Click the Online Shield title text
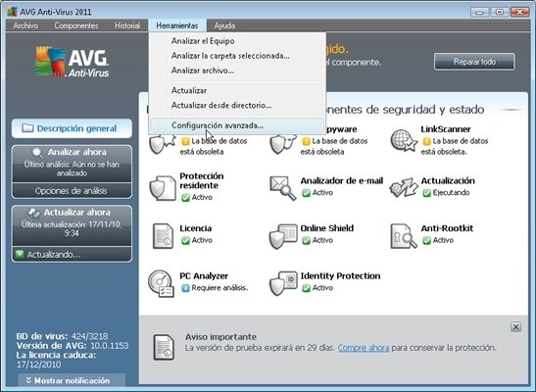Screen dimensions: 536x392 coord(327,228)
